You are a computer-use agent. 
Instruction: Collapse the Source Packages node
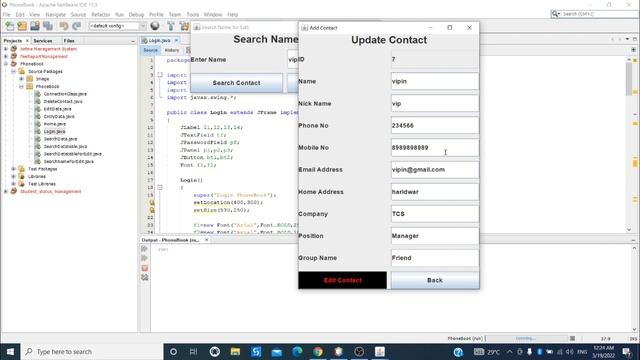pyautogui.click(x=13, y=71)
